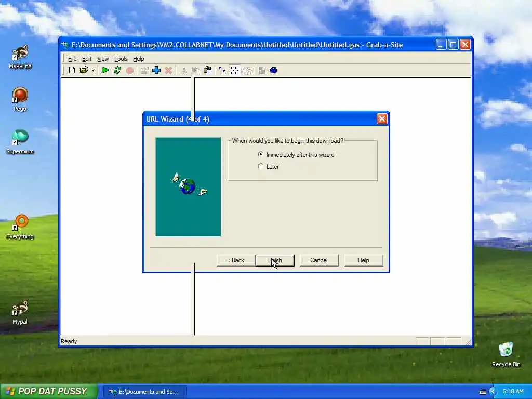Viewport: 532px width, 399px height.
Task: Click the green refresh arrows icon
Action: tap(117, 70)
